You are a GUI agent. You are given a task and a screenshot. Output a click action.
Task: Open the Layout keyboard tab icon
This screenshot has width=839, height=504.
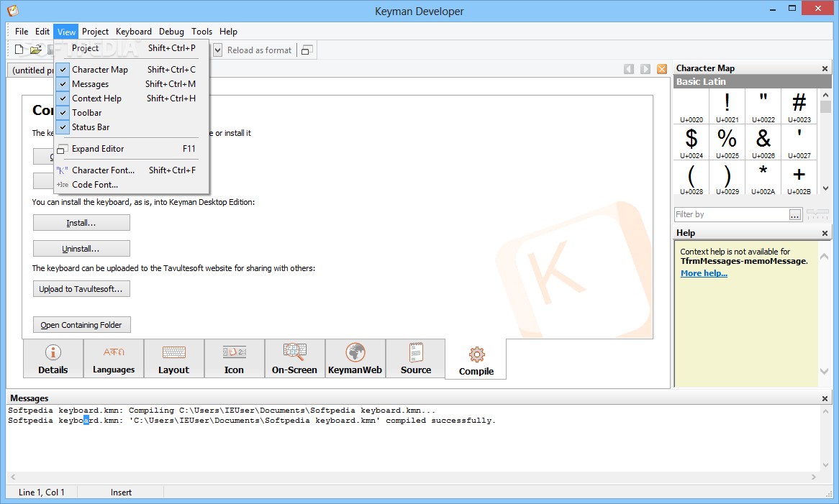click(174, 359)
